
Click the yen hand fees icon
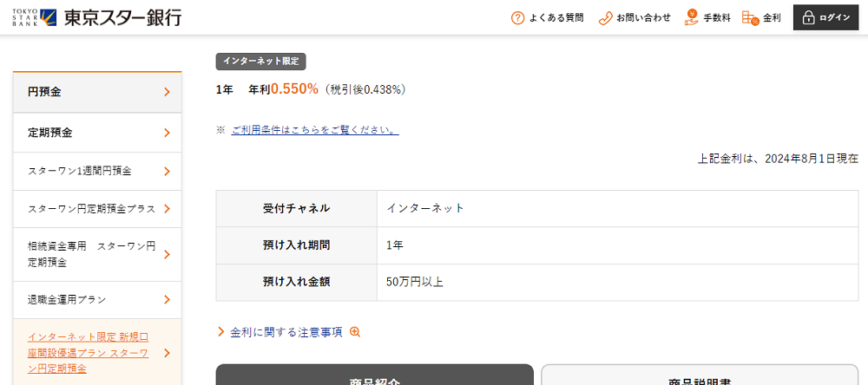point(692,17)
